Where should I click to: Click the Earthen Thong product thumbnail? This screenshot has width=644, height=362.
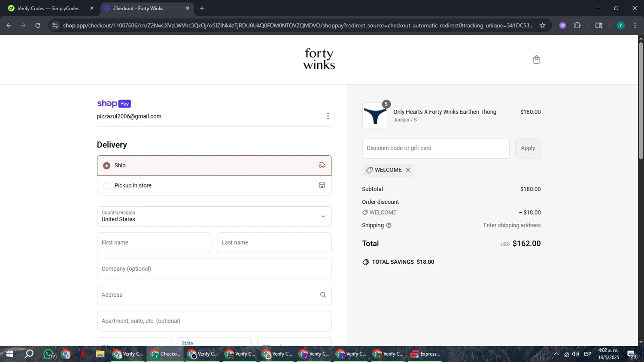pyautogui.click(x=375, y=115)
